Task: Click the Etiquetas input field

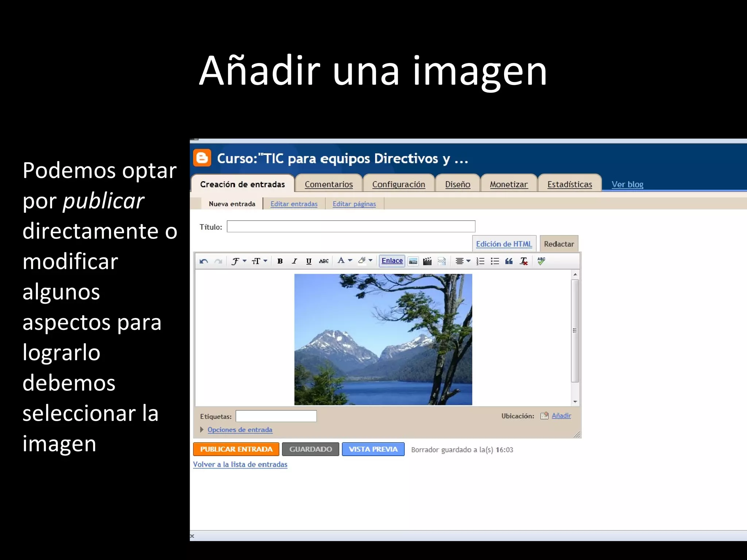Action: [x=276, y=416]
